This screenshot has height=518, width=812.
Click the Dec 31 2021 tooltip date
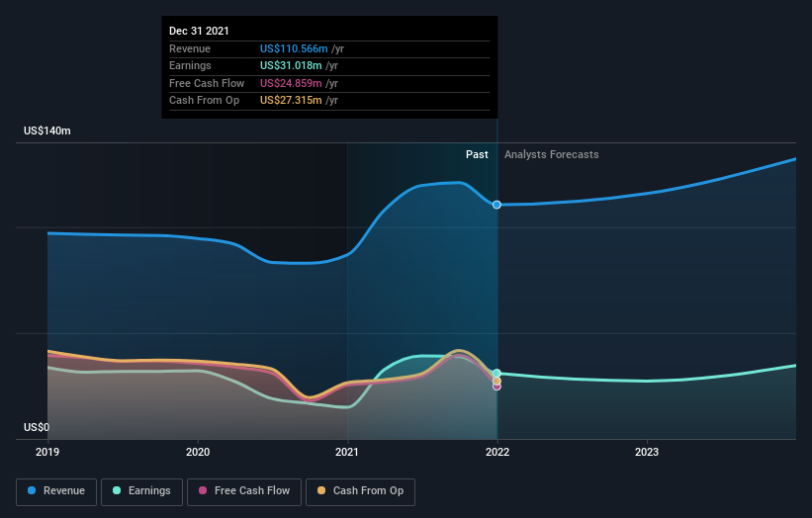199,31
